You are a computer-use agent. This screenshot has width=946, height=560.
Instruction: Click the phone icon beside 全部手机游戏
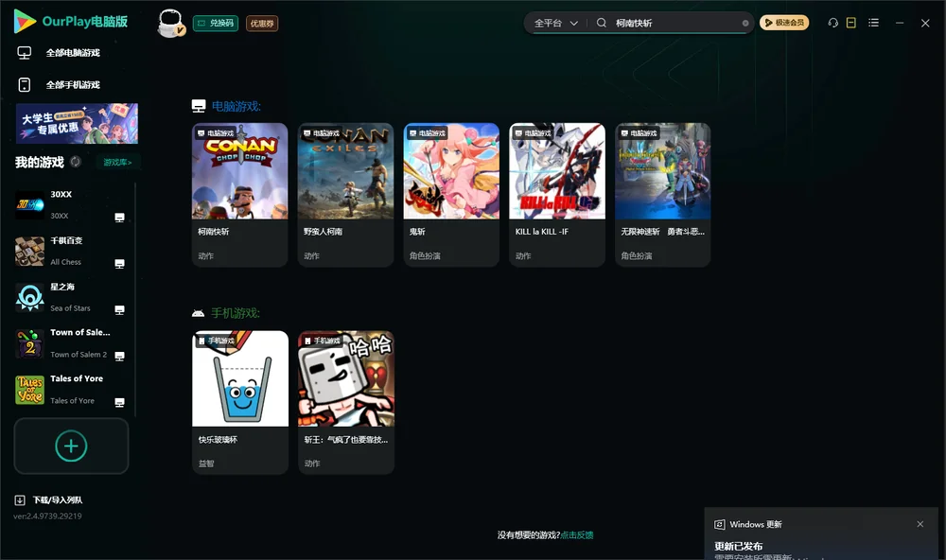25,84
